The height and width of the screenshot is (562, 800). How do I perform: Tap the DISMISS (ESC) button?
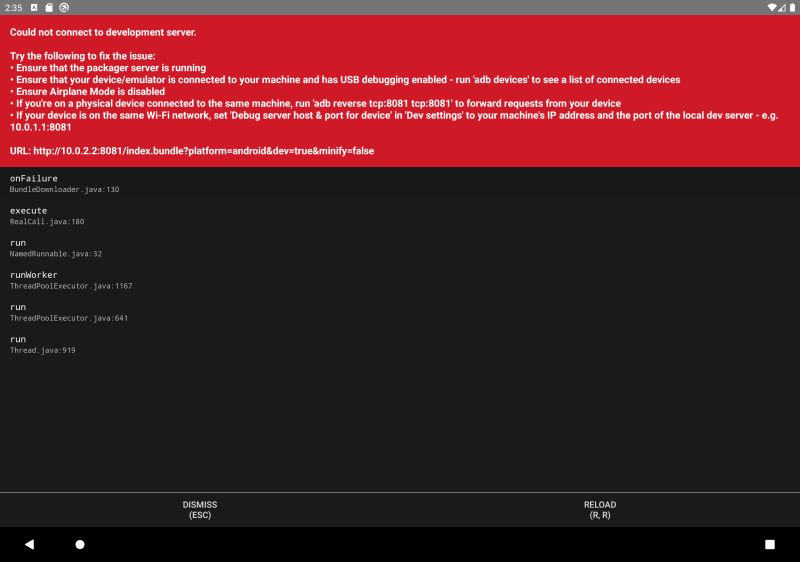pos(200,509)
